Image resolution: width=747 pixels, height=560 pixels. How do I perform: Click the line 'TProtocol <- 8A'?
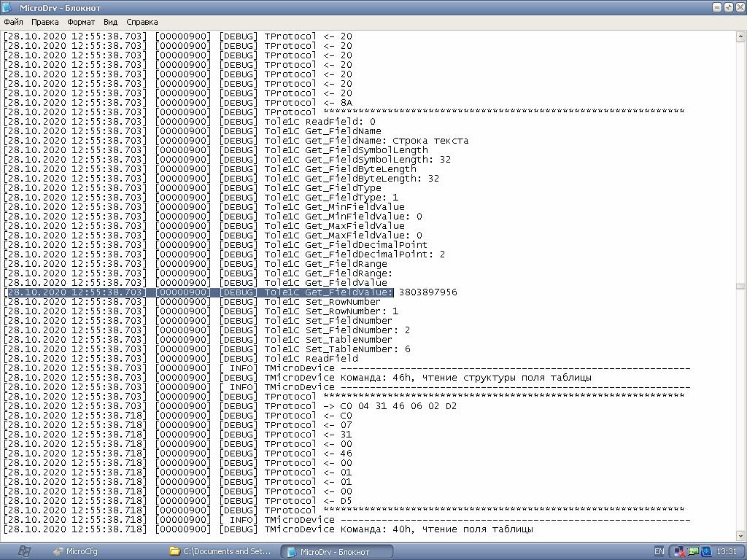pyautogui.click(x=178, y=103)
